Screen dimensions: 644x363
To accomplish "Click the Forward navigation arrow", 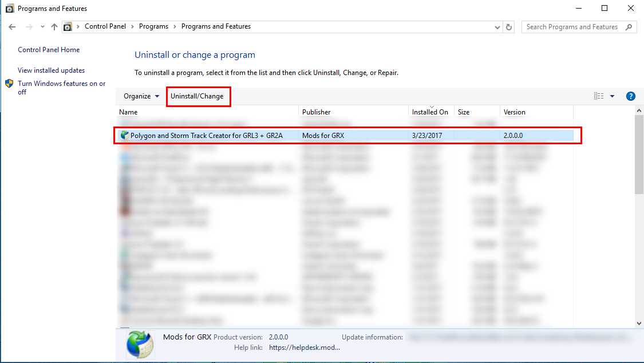I will click(29, 27).
